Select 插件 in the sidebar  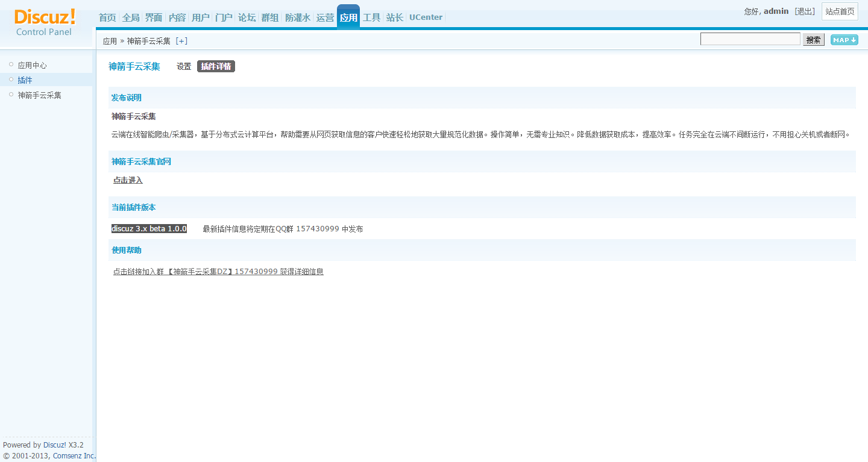point(25,80)
